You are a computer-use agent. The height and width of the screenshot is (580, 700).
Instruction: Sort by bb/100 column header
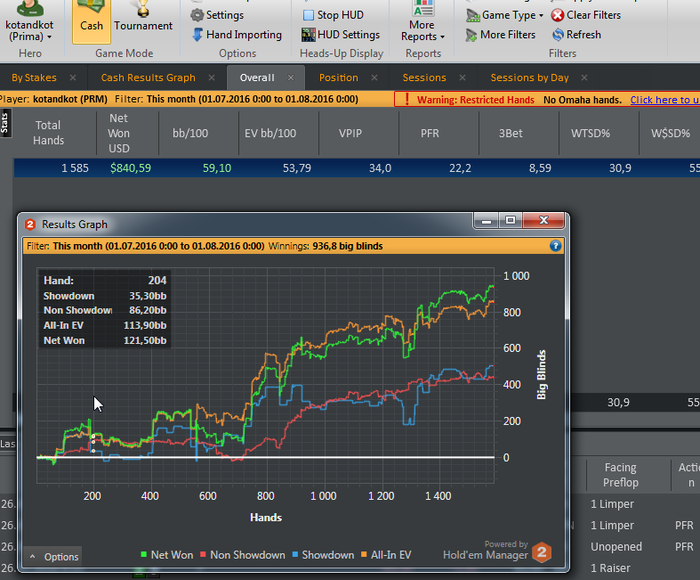tap(190, 133)
